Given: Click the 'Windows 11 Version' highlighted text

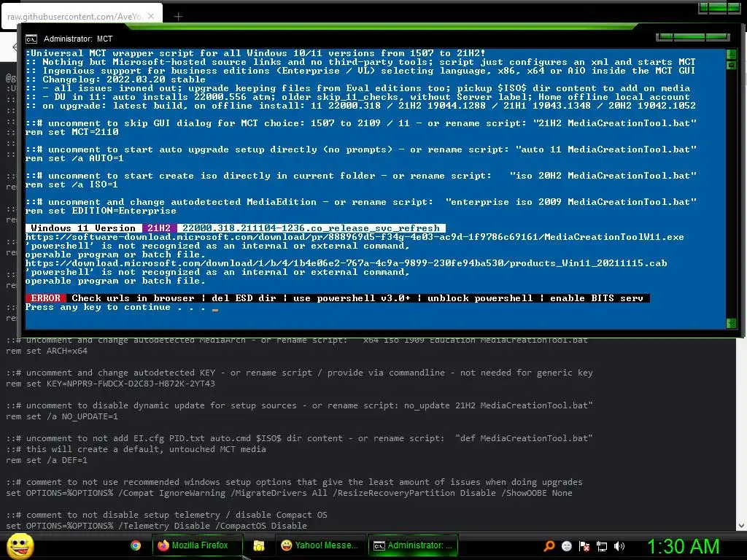Looking at the screenshot, I should pos(83,228).
